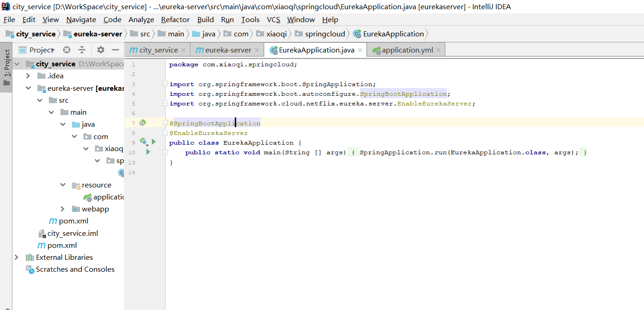Collapse the java folder node
This screenshot has height=310, width=644.
63,124
